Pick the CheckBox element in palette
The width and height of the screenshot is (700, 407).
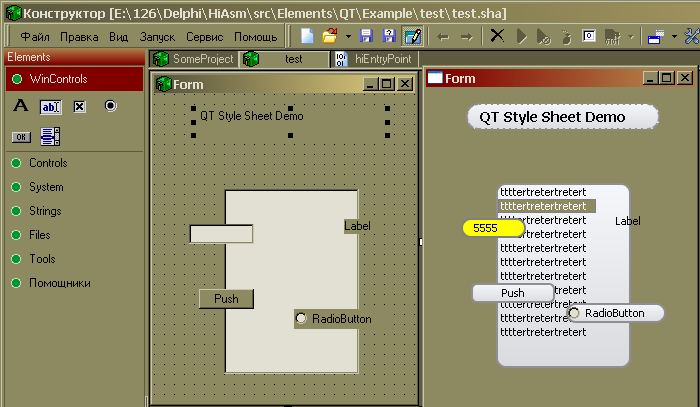coord(80,106)
